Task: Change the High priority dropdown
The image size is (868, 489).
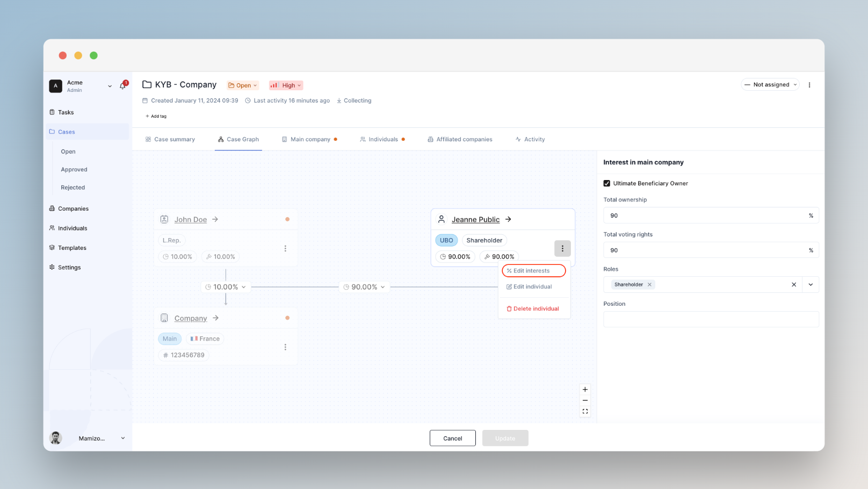Action: 286,85
